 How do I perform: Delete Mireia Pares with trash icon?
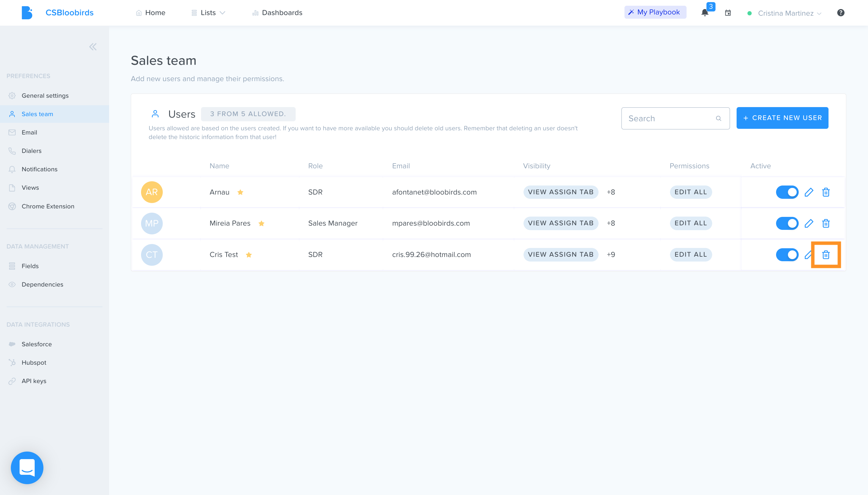click(x=826, y=223)
